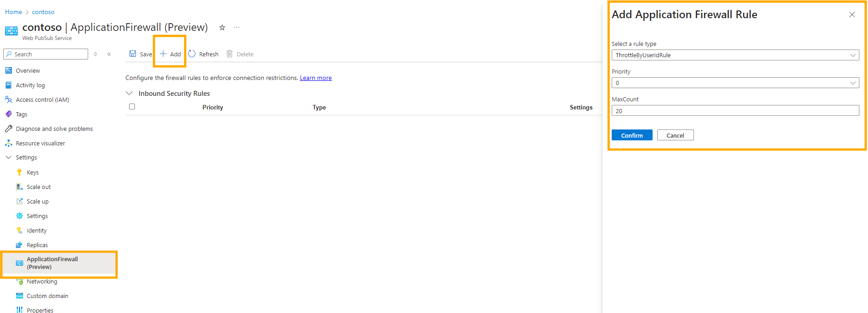Click the Settings gear icon in the sidebar
868x313 pixels.
click(19, 216)
